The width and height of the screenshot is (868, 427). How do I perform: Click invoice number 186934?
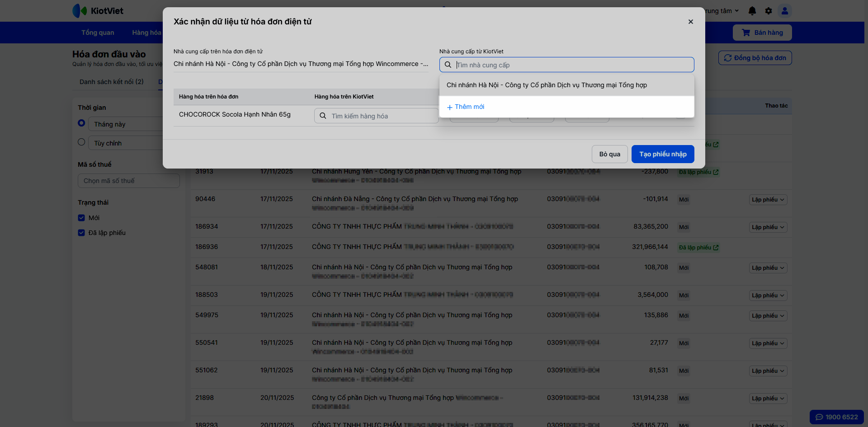tap(207, 226)
